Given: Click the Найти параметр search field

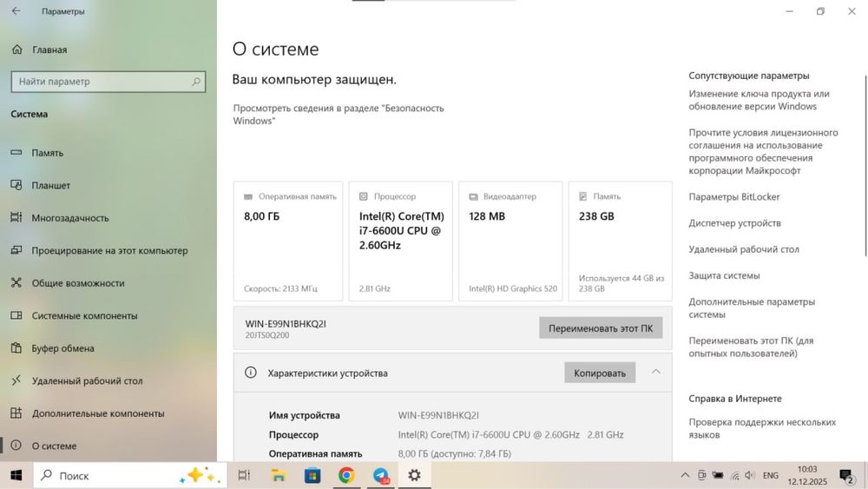Looking at the screenshot, I should pyautogui.click(x=108, y=82).
